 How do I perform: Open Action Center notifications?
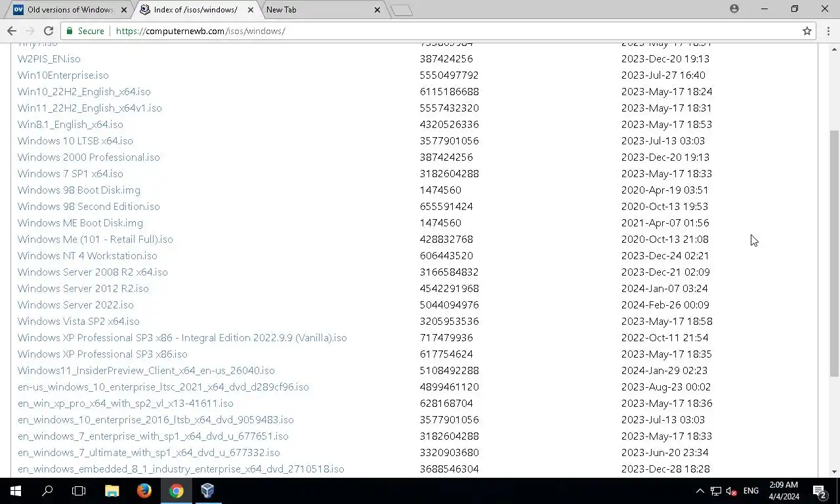pyautogui.click(x=820, y=491)
